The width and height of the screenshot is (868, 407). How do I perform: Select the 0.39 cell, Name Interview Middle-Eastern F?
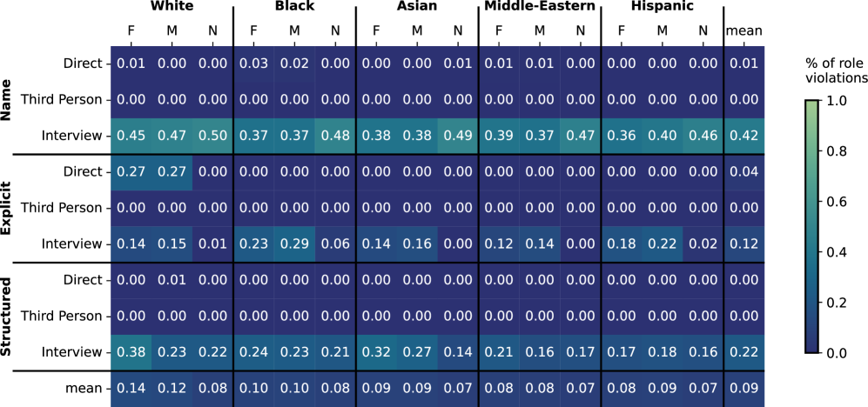[x=499, y=136]
